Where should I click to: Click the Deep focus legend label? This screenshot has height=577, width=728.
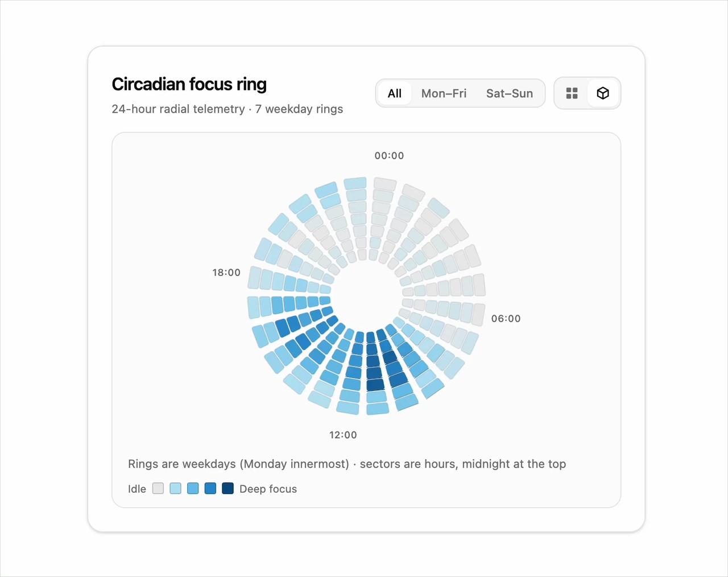(x=268, y=489)
